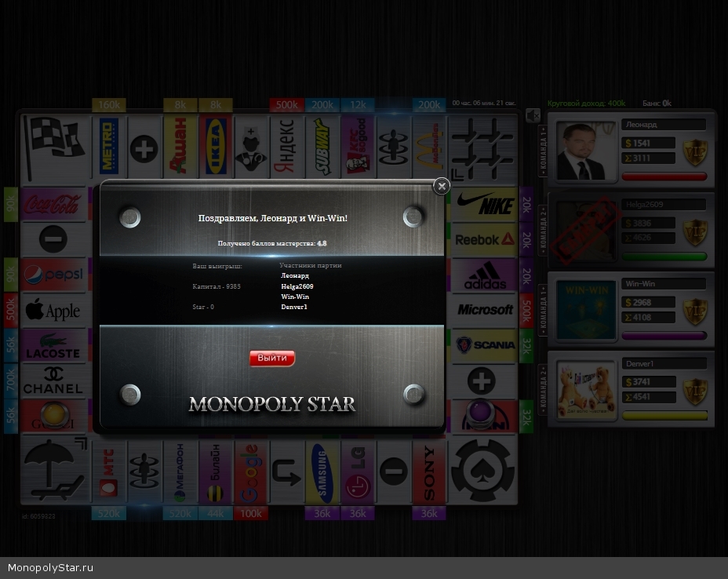Screen dimensions: 728x579
Task: Select the LG brand cell
Action: coord(358,472)
